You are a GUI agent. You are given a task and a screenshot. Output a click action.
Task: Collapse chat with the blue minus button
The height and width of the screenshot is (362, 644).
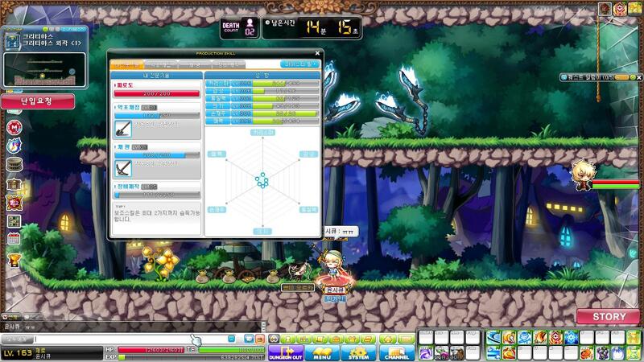click(x=231, y=339)
